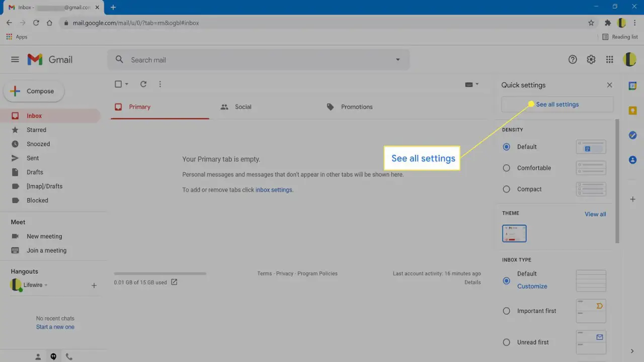Viewport: 644px width, 362px height.
Task: Click View all themes link
Action: (x=595, y=214)
